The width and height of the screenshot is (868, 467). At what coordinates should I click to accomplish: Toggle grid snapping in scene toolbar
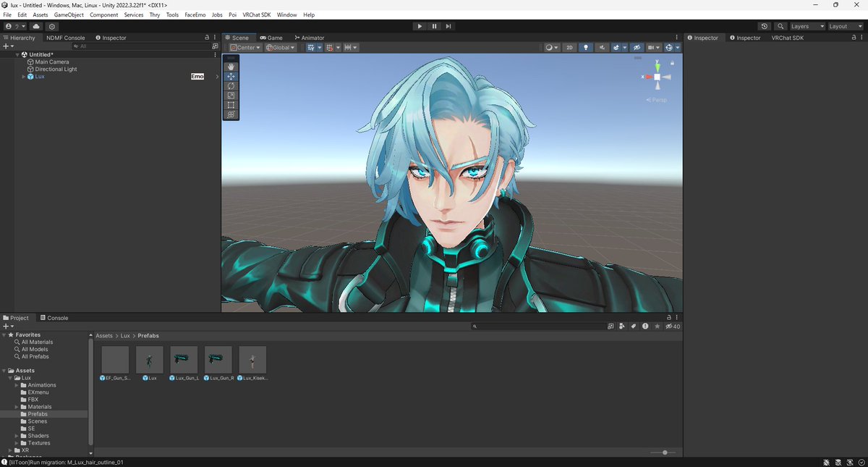pos(330,48)
